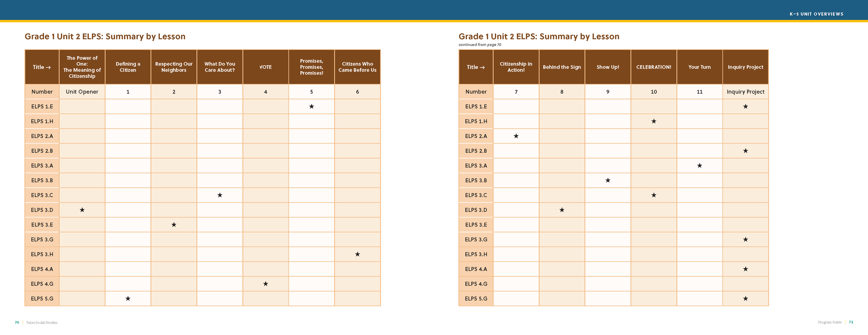Select 'The Power of One' column header

pos(82,67)
